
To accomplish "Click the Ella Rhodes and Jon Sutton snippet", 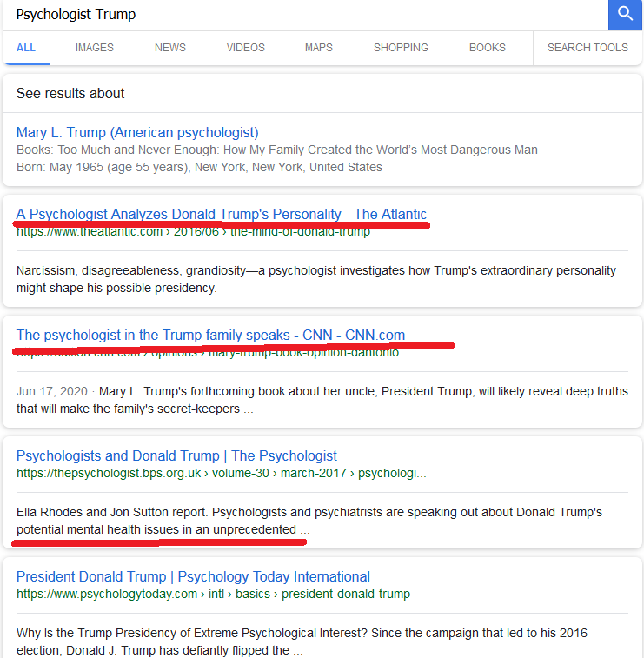I will tap(309, 521).
